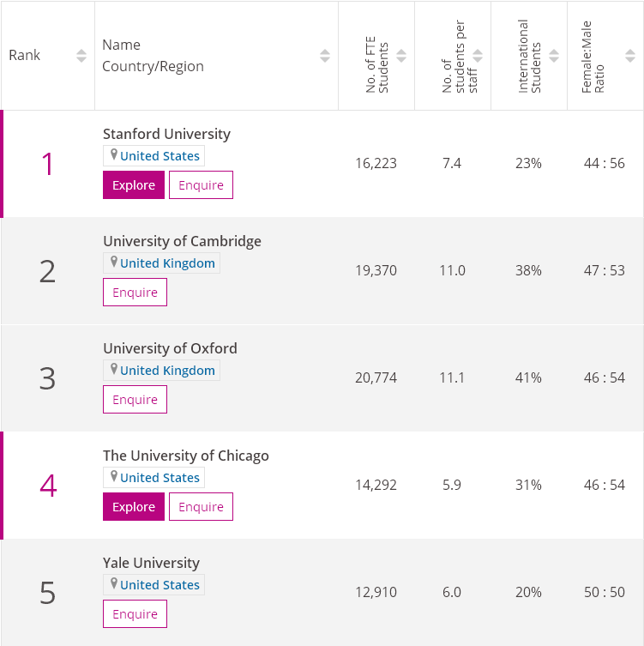The height and width of the screenshot is (646, 644).
Task: Click location pin in Cambridge's country tag
Action: (x=113, y=263)
